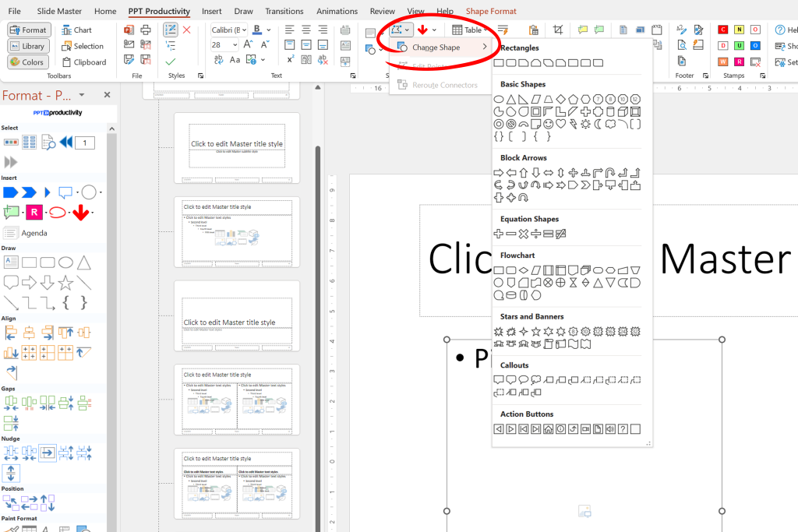Toggle the Colors toolbar button
The width and height of the screenshot is (798, 532).
(29, 62)
